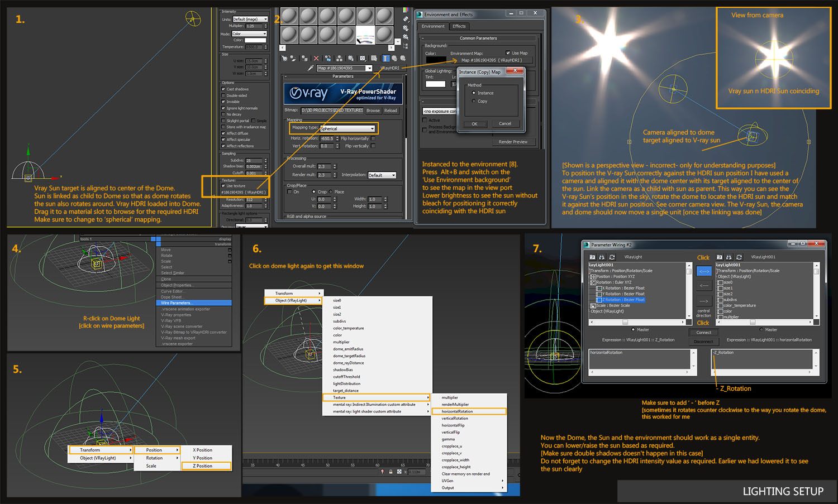Viewport: 838px width, 504px height.
Task: Toggle the Cast shadows checkbox
Action: [x=223, y=89]
